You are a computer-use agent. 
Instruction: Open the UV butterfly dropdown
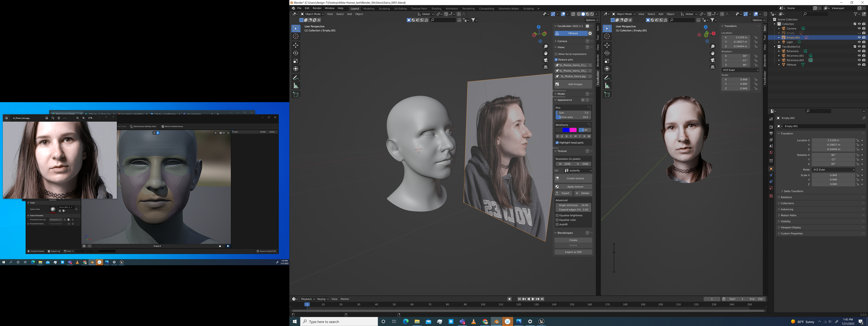(578, 171)
